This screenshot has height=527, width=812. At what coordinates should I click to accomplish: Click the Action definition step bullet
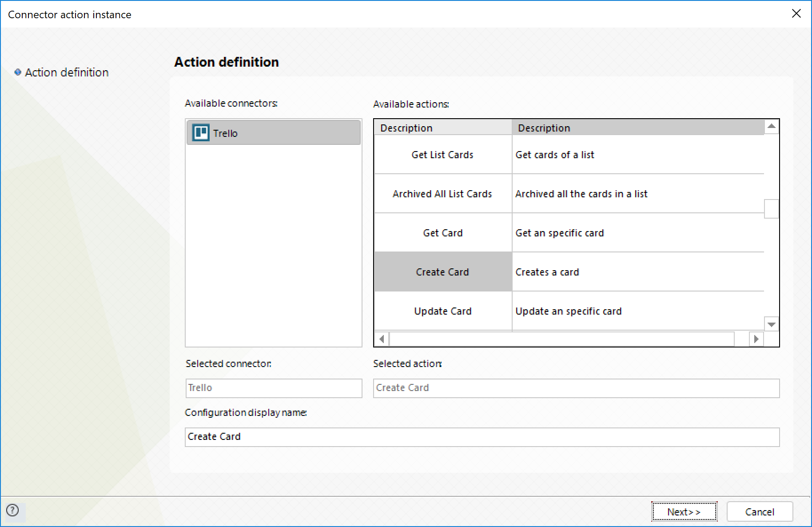click(x=18, y=72)
